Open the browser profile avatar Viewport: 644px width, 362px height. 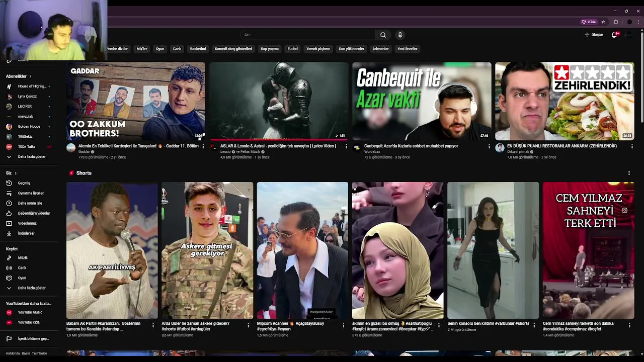[x=629, y=22]
